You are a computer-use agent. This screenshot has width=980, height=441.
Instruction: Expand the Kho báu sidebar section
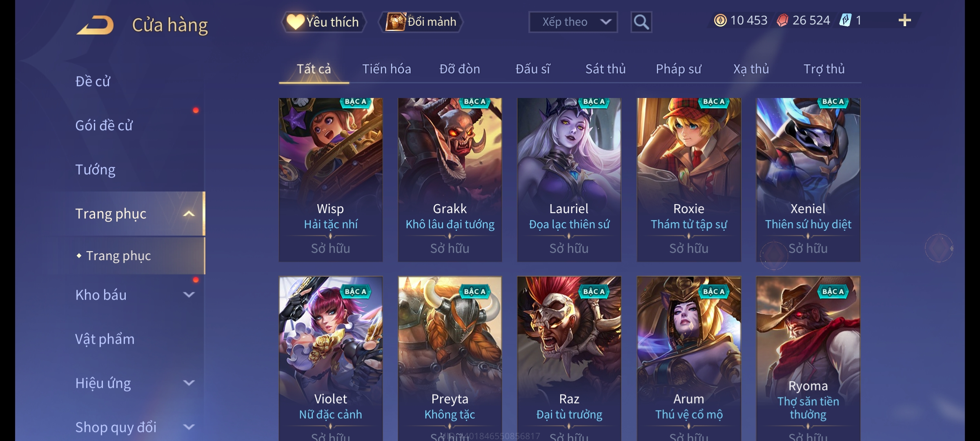point(189,295)
